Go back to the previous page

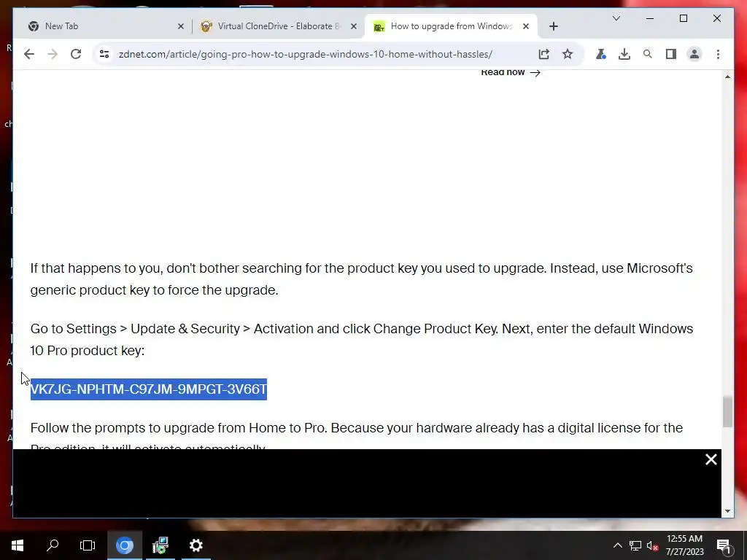[29, 54]
